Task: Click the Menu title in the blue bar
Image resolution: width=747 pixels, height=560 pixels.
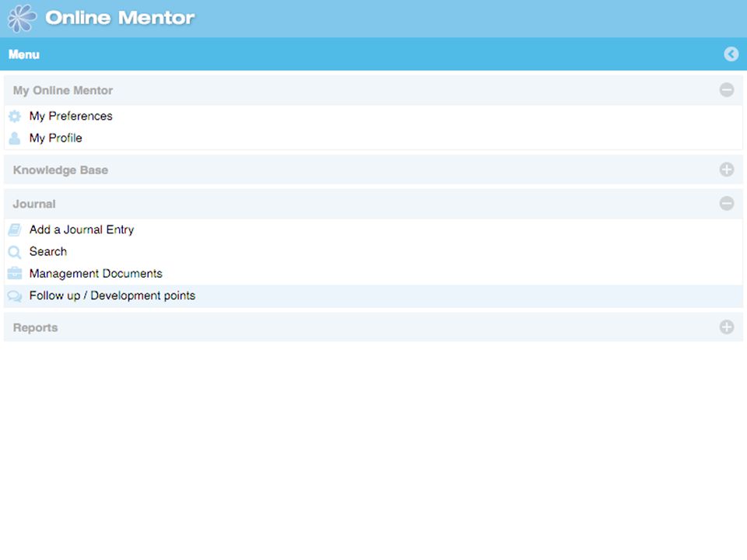Action: (x=24, y=54)
